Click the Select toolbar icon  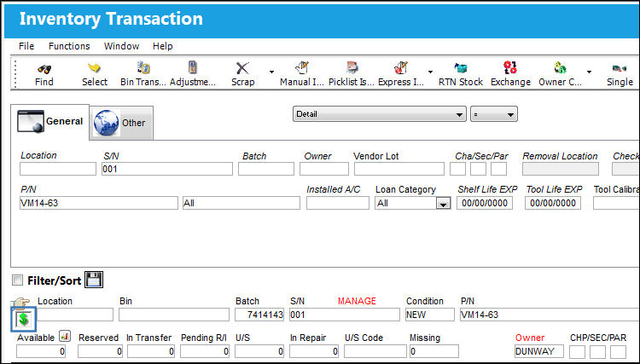[x=94, y=67]
